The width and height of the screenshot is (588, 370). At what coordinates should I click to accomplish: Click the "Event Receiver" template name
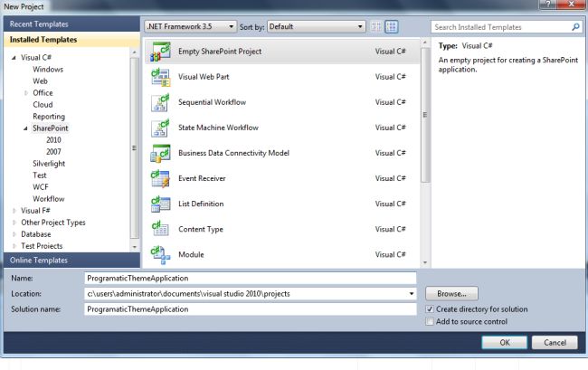click(x=202, y=178)
